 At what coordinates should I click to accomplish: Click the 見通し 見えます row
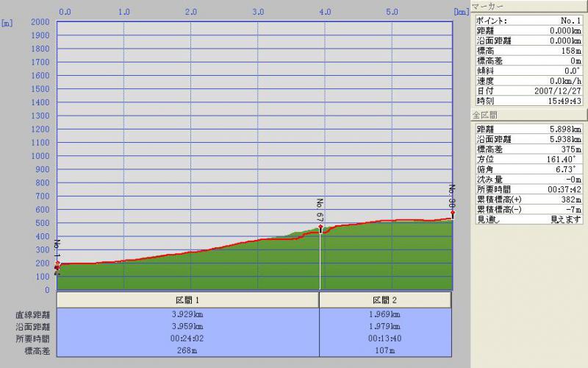tap(528, 219)
